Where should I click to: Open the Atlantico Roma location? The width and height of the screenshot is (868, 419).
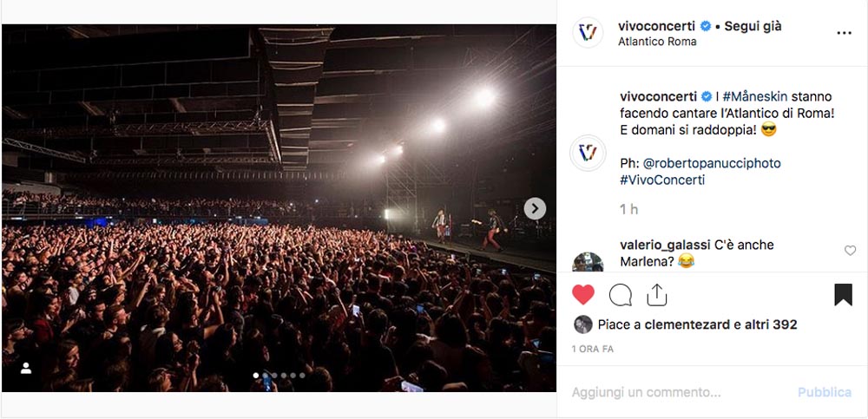click(657, 42)
